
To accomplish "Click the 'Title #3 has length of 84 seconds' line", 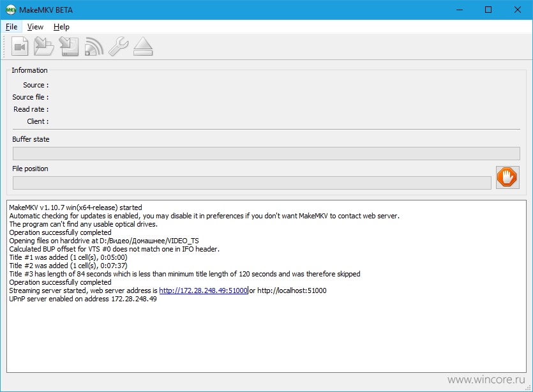I will tap(184, 274).
